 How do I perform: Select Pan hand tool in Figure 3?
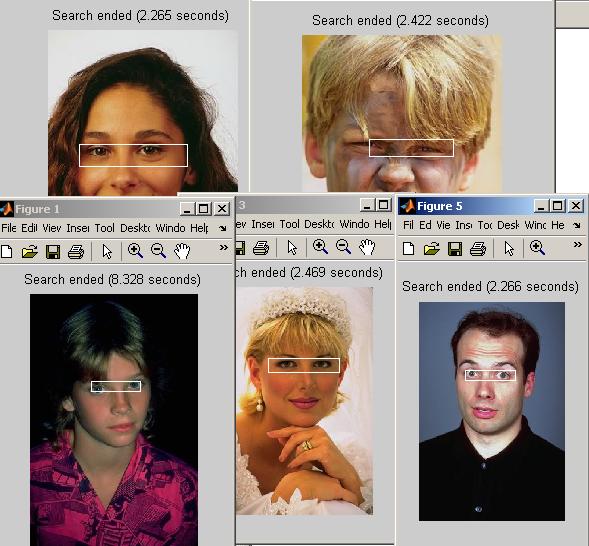(367, 247)
